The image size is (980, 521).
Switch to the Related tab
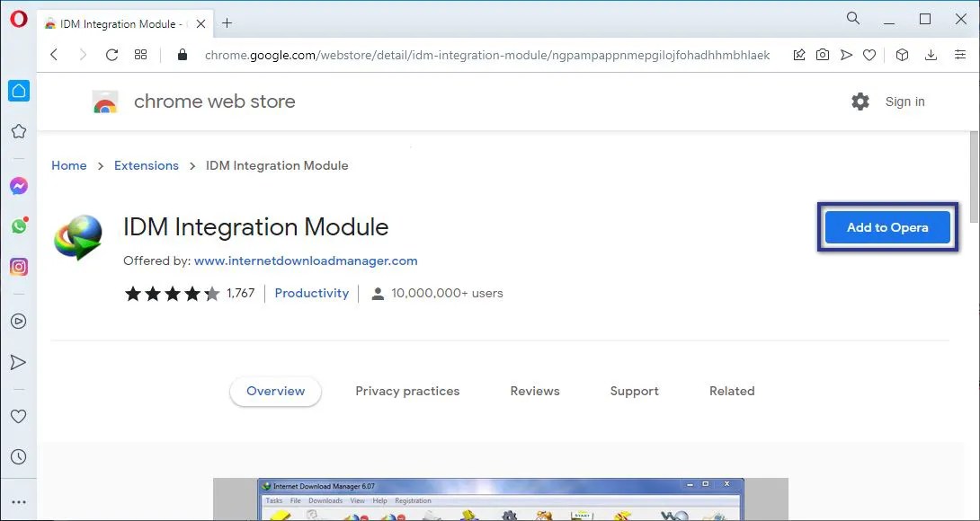pos(732,391)
